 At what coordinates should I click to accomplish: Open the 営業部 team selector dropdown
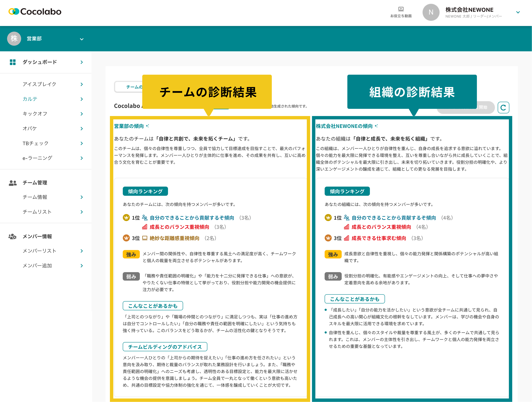tap(82, 39)
